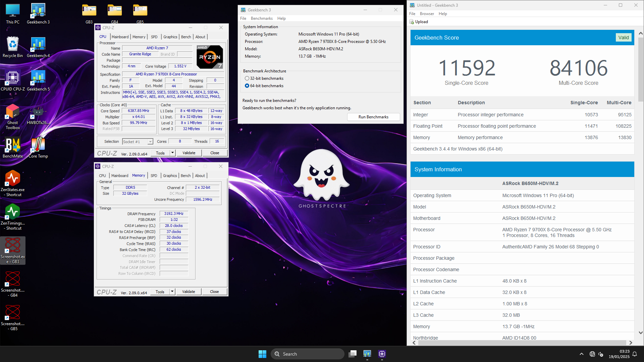This screenshot has width=644, height=362.
Task: Launch CPUID CPU-Z desktop shortcut
Action: (x=13, y=81)
